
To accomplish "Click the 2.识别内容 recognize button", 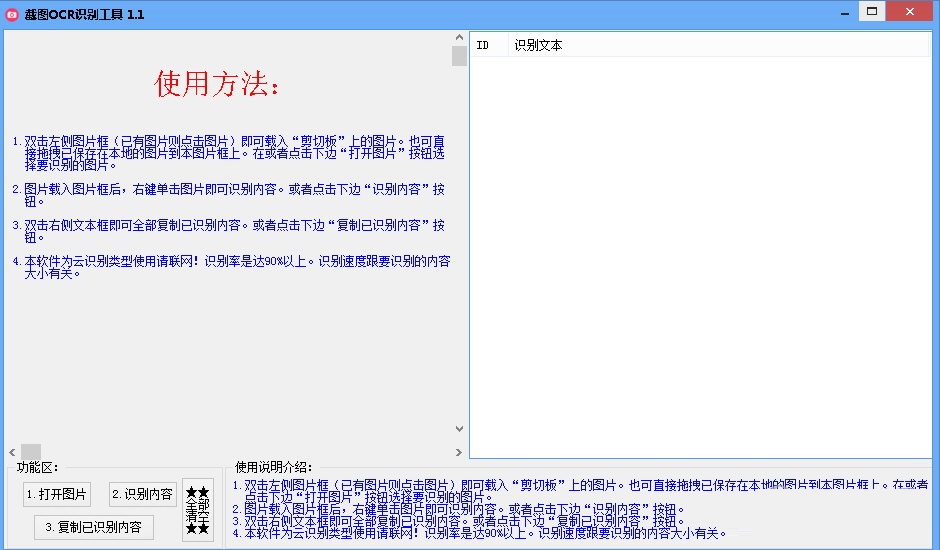I will [143, 494].
